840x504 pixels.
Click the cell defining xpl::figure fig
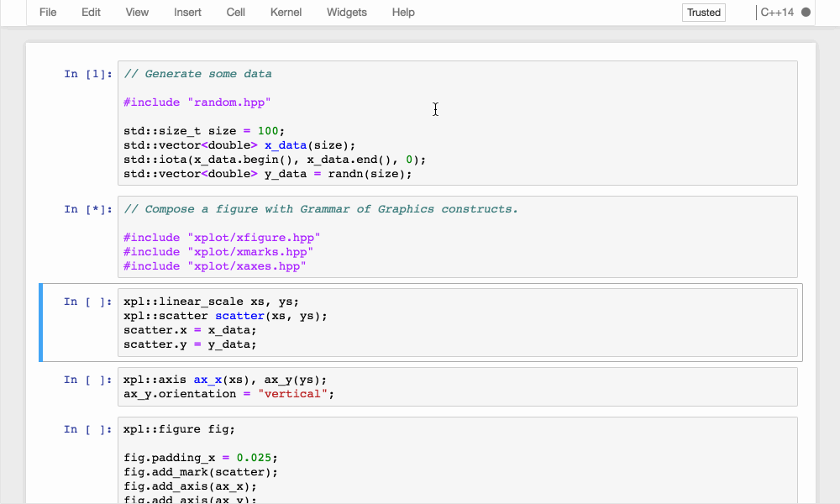tap(458, 460)
